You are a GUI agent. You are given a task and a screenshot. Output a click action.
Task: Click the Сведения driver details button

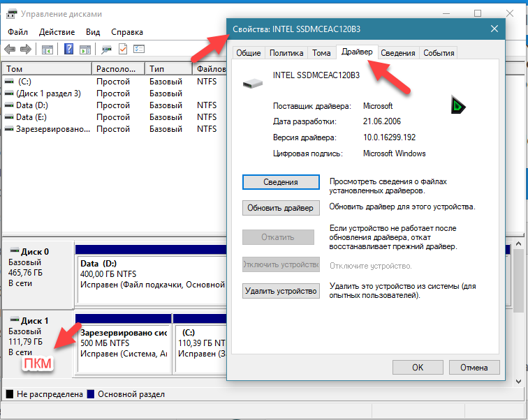click(281, 182)
